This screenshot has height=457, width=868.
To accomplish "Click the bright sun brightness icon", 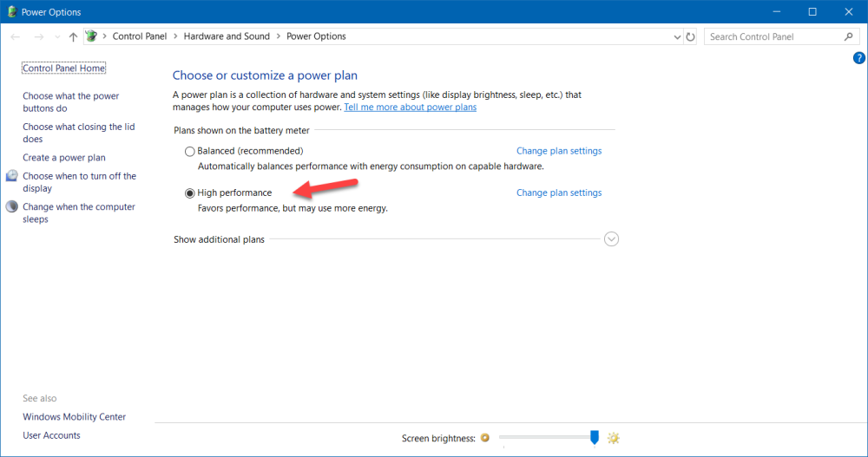I will [x=614, y=438].
